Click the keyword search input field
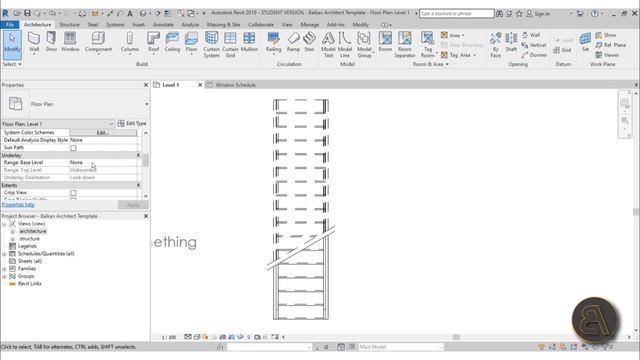The image size is (640, 360). click(x=456, y=13)
